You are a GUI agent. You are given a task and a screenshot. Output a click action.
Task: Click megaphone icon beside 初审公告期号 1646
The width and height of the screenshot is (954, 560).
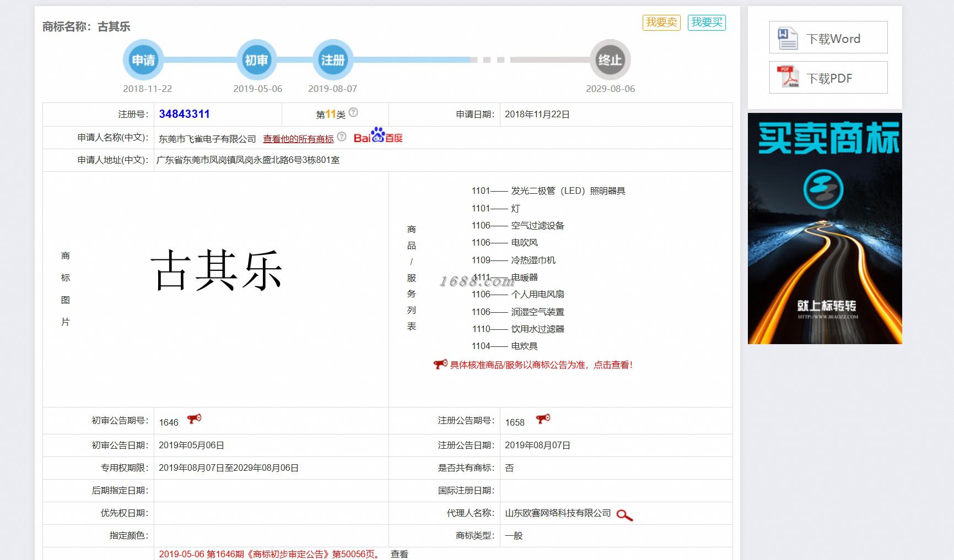195,419
